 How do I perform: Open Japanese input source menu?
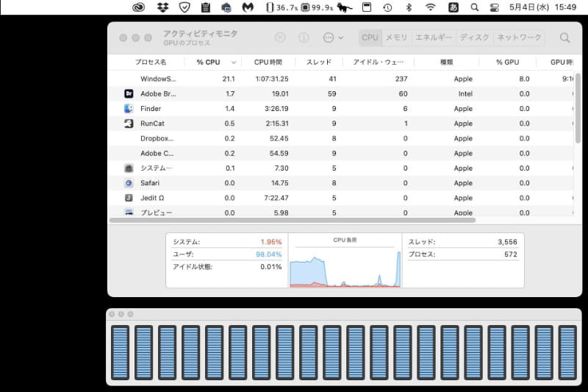pos(453,7)
